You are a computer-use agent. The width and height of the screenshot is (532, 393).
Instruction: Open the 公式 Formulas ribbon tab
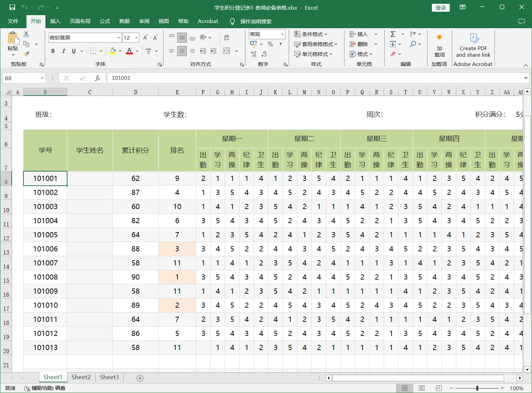point(105,21)
